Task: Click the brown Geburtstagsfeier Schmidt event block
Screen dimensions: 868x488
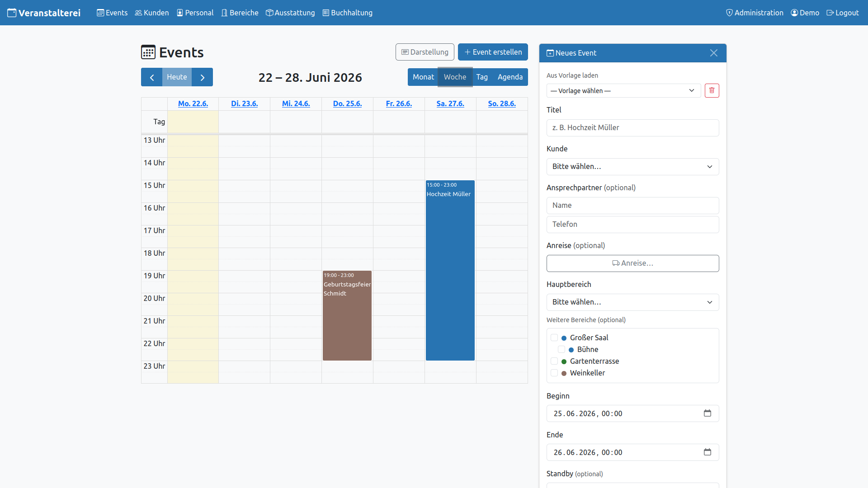Action: (x=347, y=315)
